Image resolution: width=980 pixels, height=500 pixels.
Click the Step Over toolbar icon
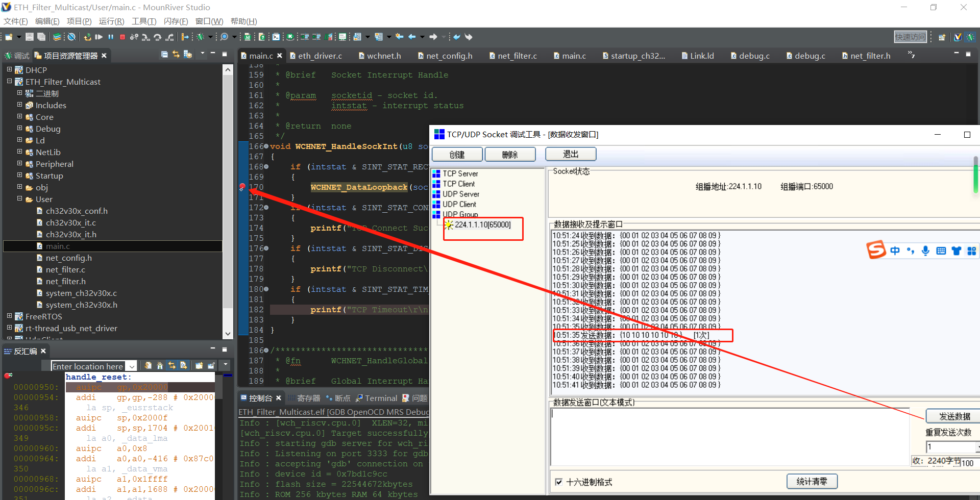(158, 37)
